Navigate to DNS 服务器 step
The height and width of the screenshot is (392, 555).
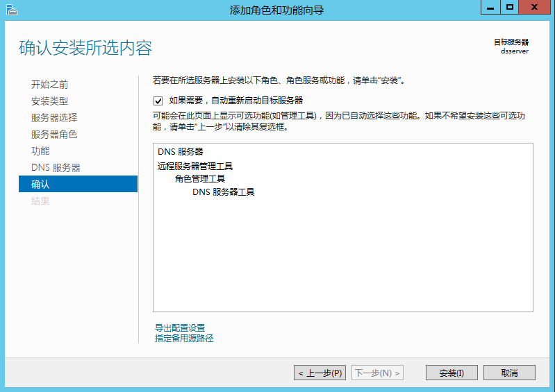coord(56,168)
